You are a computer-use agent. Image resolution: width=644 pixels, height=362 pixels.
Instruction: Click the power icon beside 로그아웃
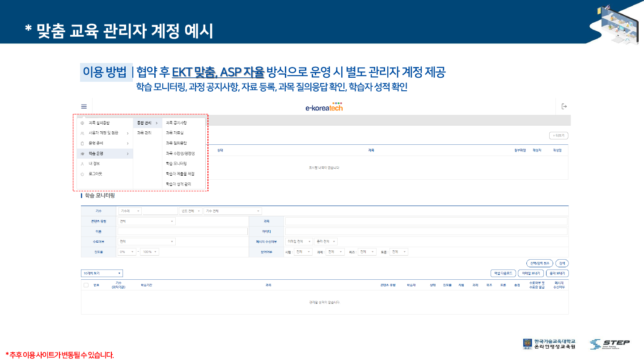point(82,174)
